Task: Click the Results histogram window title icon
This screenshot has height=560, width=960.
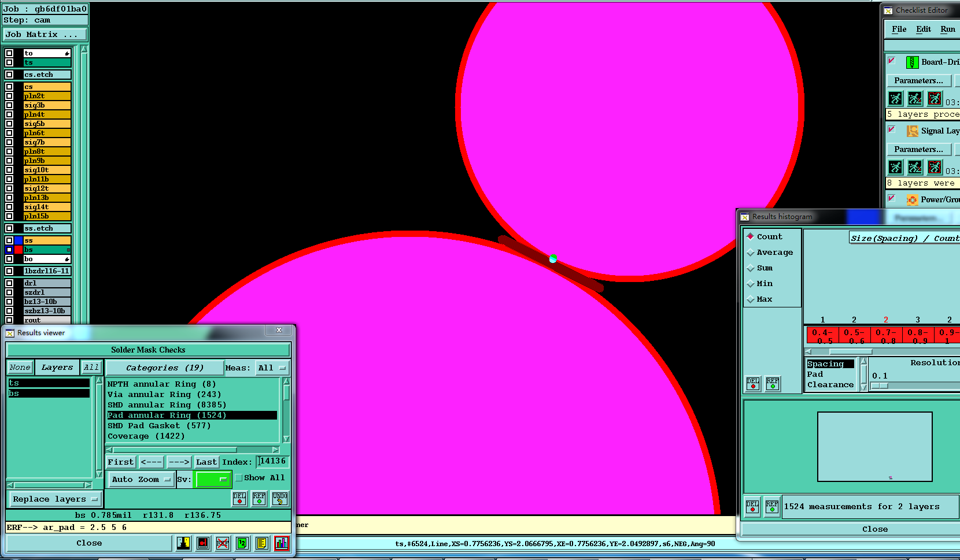Action: click(745, 217)
